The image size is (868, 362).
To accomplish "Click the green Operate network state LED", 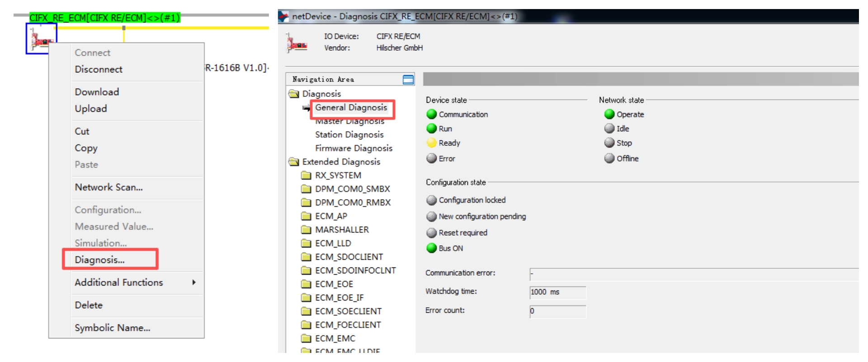I will pyautogui.click(x=609, y=114).
